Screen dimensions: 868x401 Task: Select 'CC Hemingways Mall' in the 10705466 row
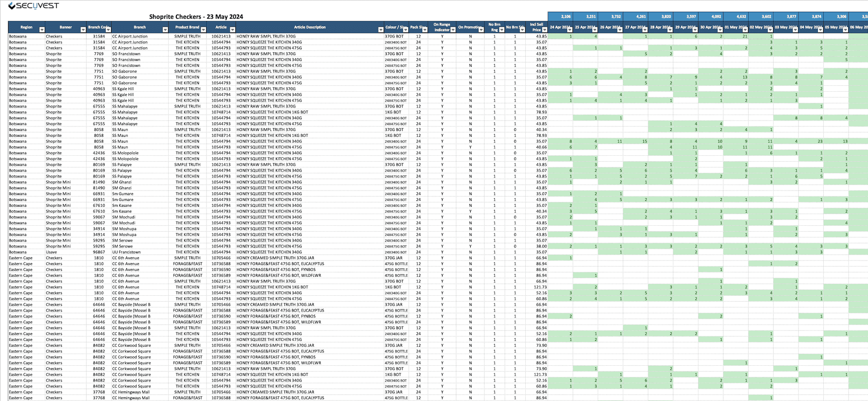tap(131, 392)
